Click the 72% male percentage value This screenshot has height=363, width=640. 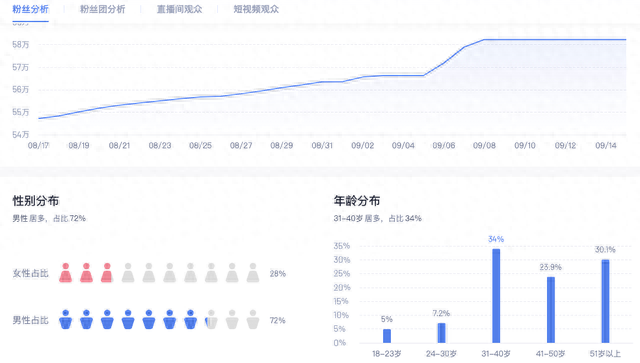tap(278, 321)
